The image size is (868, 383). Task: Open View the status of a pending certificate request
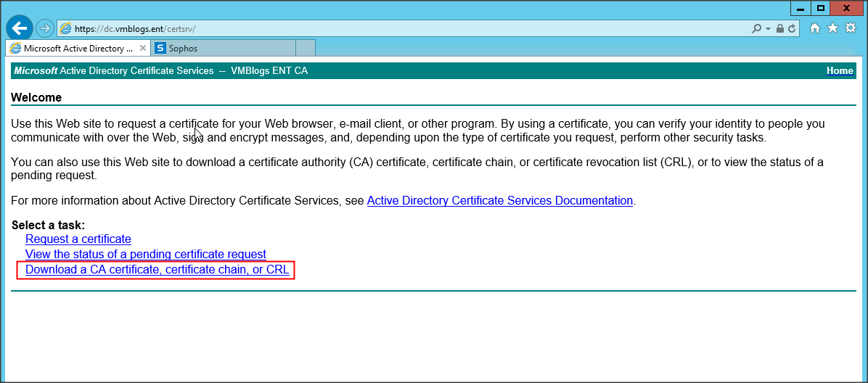click(146, 255)
